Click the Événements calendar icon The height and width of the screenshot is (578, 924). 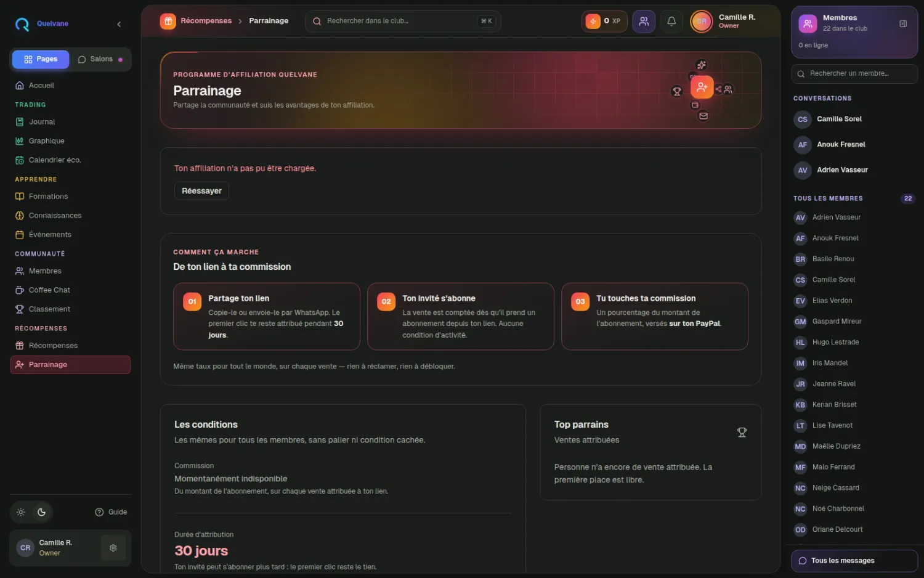tap(20, 235)
